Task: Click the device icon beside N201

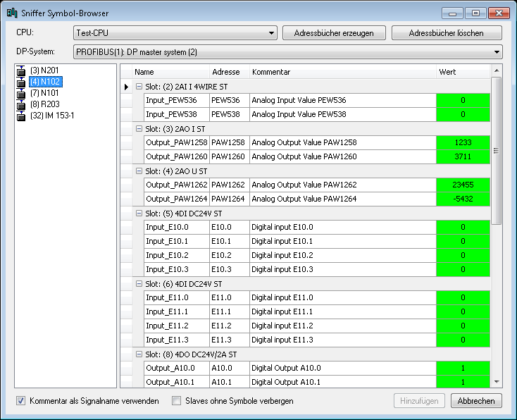Action: (x=22, y=70)
